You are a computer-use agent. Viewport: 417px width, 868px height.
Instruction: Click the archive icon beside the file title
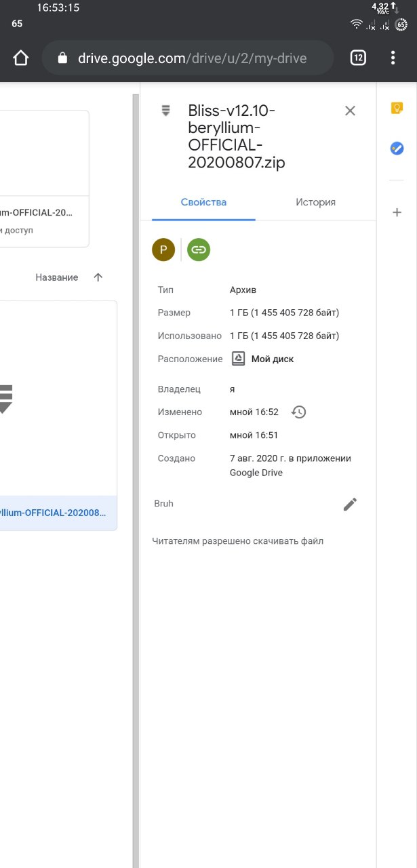pos(165,111)
